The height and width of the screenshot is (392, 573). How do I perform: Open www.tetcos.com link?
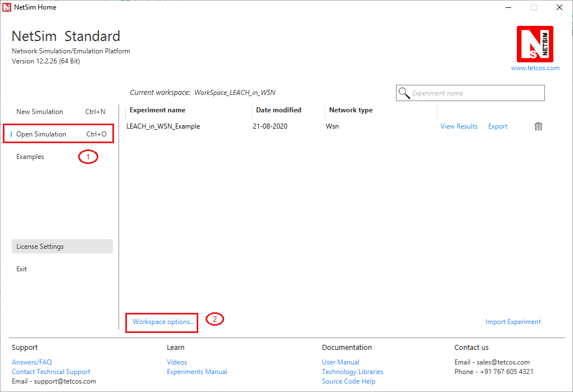pyautogui.click(x=535, y=68)
